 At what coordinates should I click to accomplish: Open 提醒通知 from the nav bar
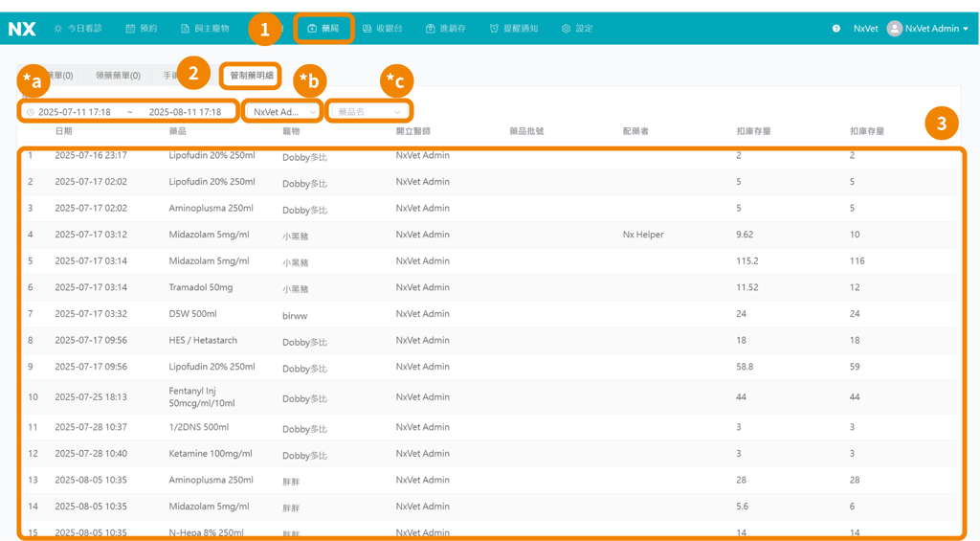[x=514, y=29]
